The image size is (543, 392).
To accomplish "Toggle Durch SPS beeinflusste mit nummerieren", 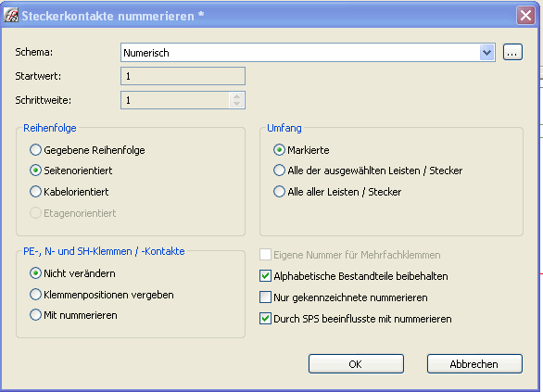I will [x=266, y=318].
